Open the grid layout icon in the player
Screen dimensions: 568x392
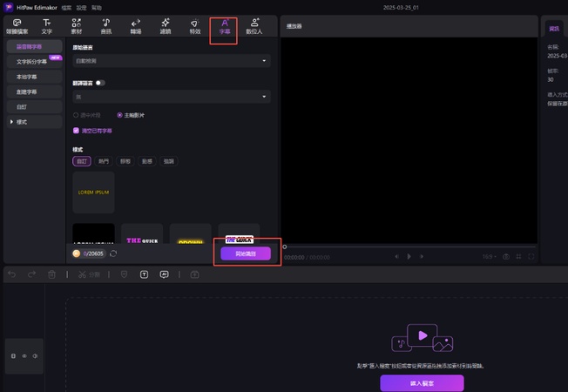(518, 256)
